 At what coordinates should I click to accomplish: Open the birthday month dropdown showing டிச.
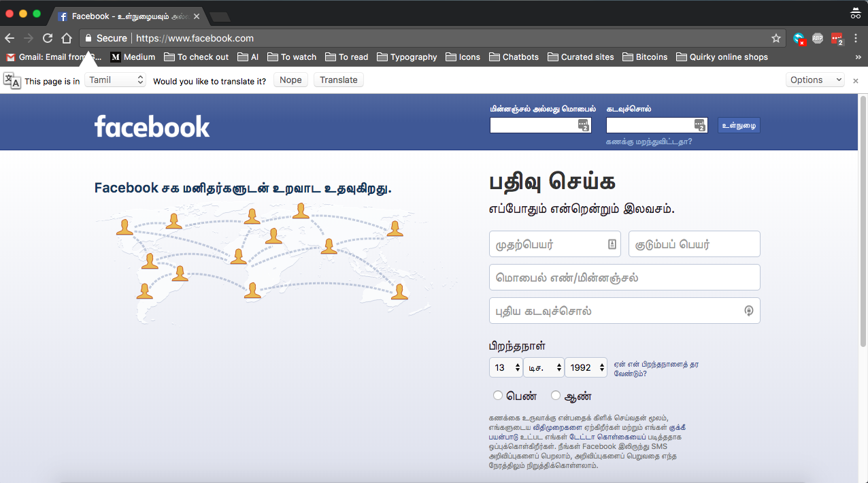point(544,367)
